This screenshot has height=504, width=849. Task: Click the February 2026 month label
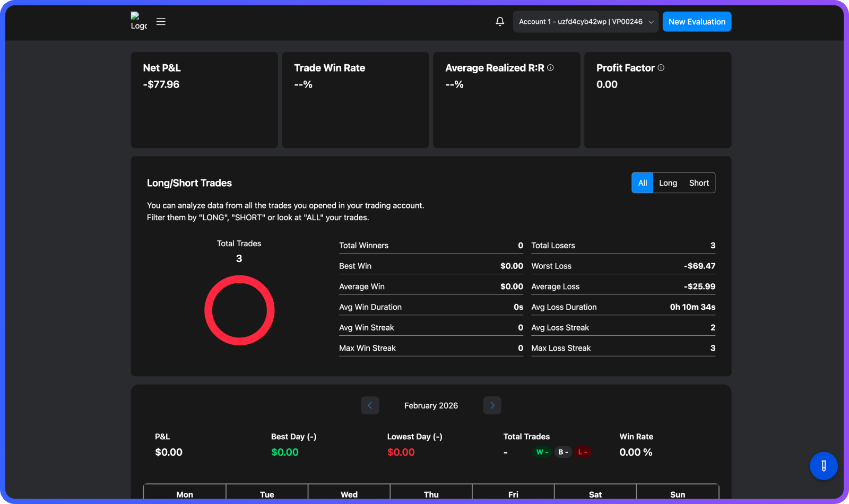click(x=430, y=405)
